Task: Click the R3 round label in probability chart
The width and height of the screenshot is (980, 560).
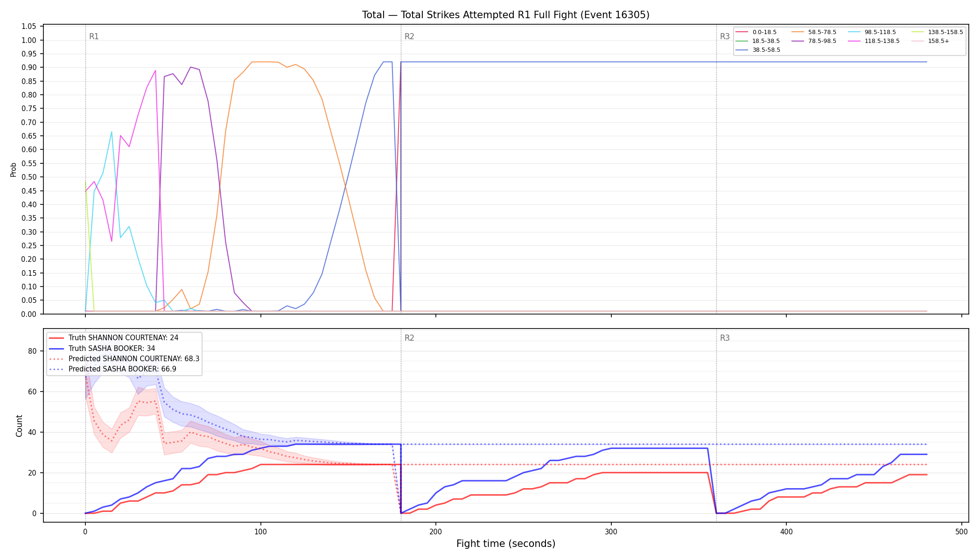Action: (x=725, y=36)
